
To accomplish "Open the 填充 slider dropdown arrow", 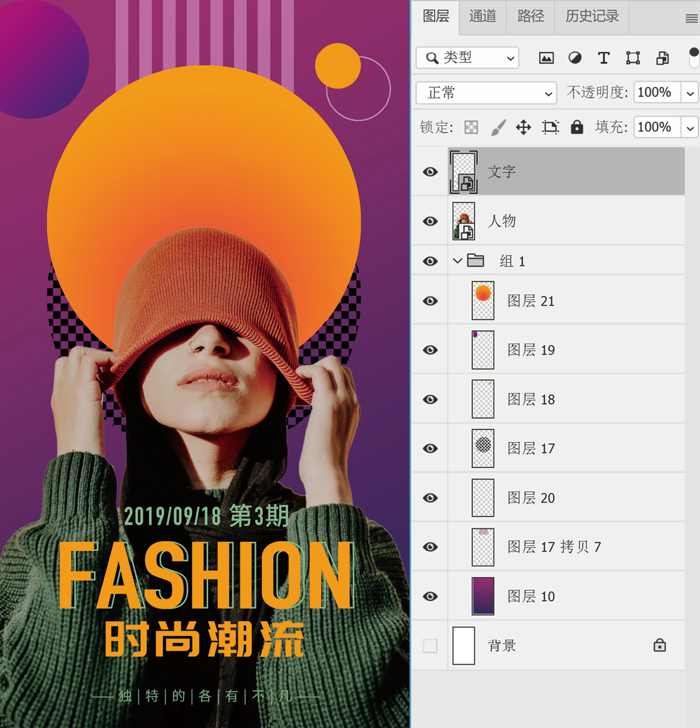I will pyautogui.click(x=690, y=127).
